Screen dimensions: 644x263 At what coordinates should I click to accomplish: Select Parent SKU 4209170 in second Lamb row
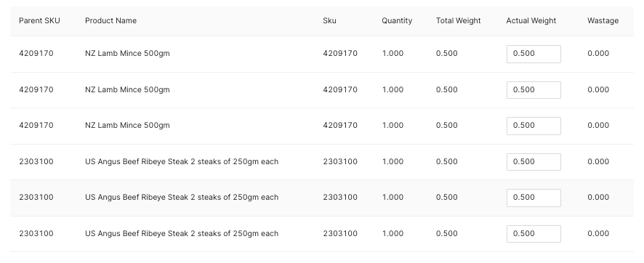(36, 89)
